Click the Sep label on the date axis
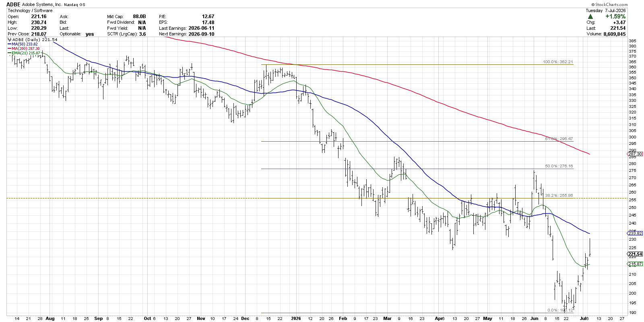Image resolution: width=644 pixels, height=322 pixels. point(99,318)
